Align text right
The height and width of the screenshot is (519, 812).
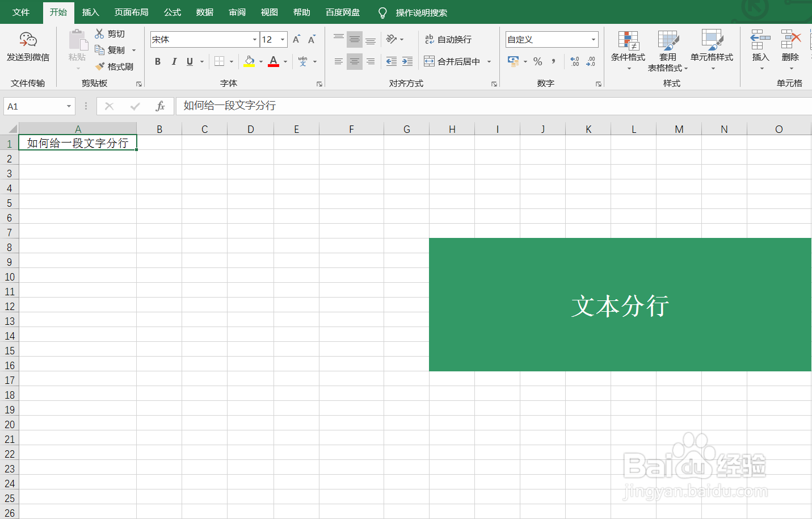point(371,61)
